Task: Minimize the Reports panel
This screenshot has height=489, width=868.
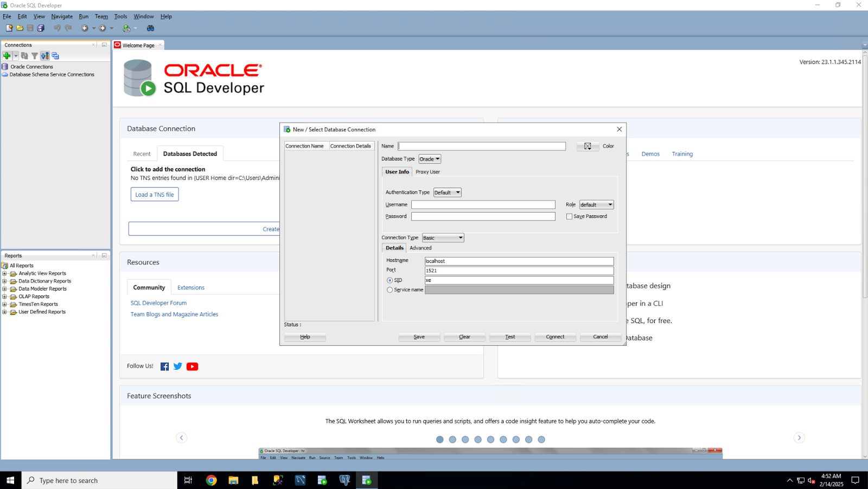Action: point(104,255)
